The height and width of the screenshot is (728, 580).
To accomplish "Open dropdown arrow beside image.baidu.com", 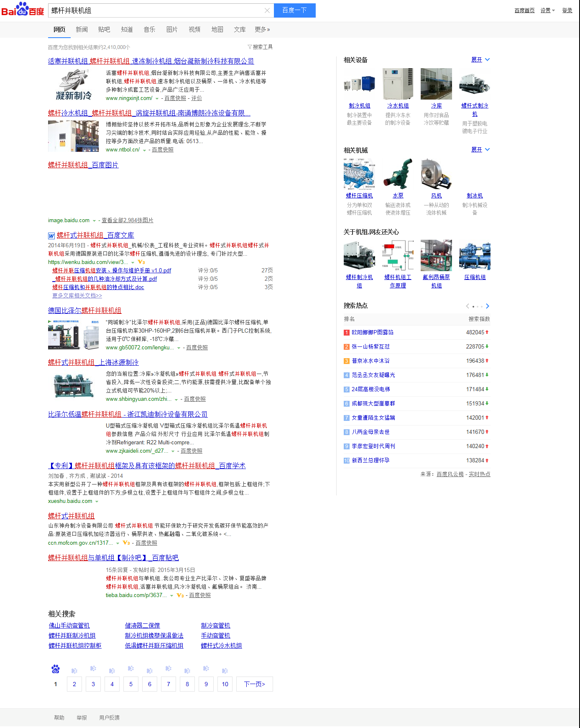I will [94, 221].
